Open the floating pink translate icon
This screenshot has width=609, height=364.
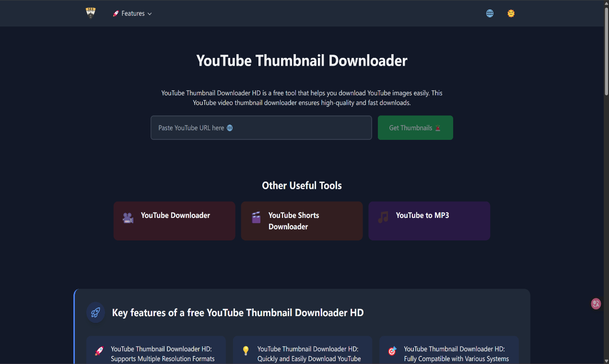(x=596, y=304)
